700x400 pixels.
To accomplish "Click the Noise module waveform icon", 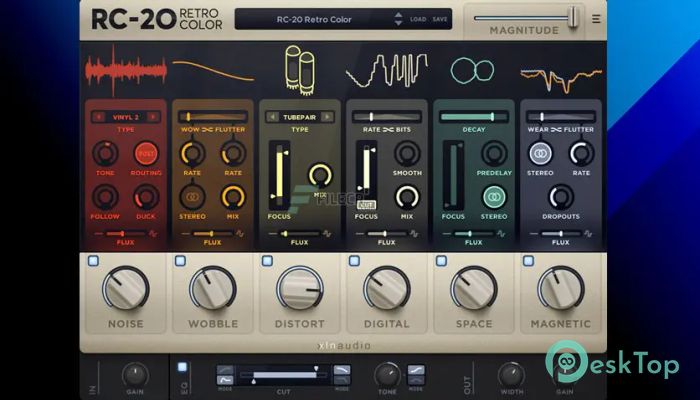I will click(125, 71).
